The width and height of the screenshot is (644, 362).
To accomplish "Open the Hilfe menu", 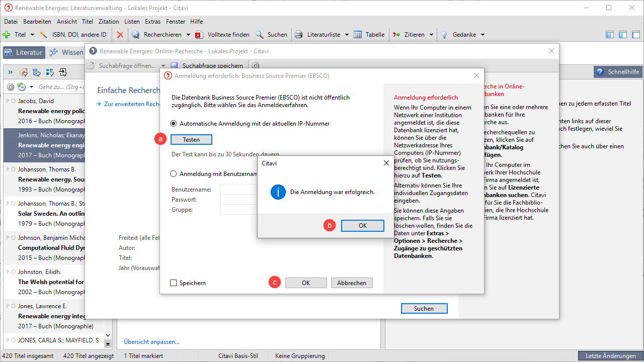I will 197,22.
